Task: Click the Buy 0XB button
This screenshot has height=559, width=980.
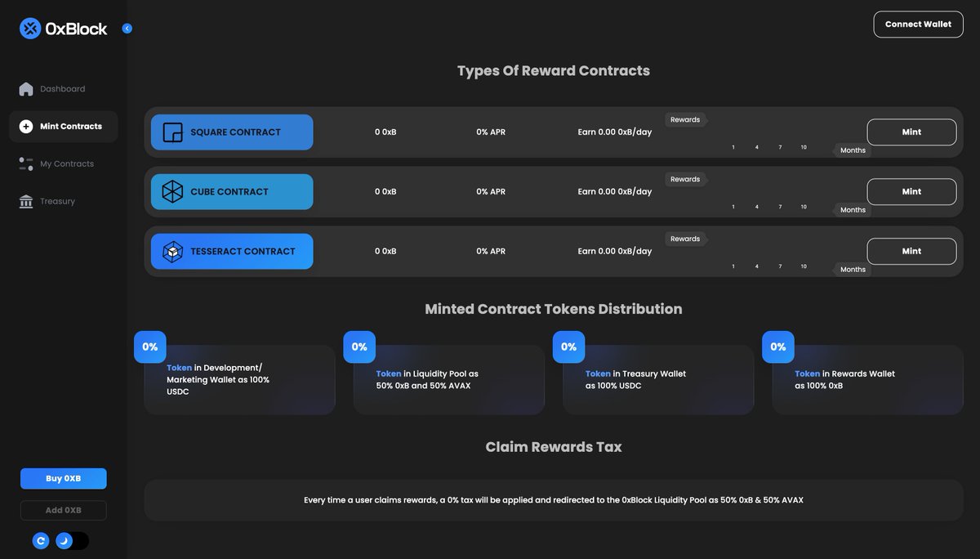Action: [x=64, y=478]
